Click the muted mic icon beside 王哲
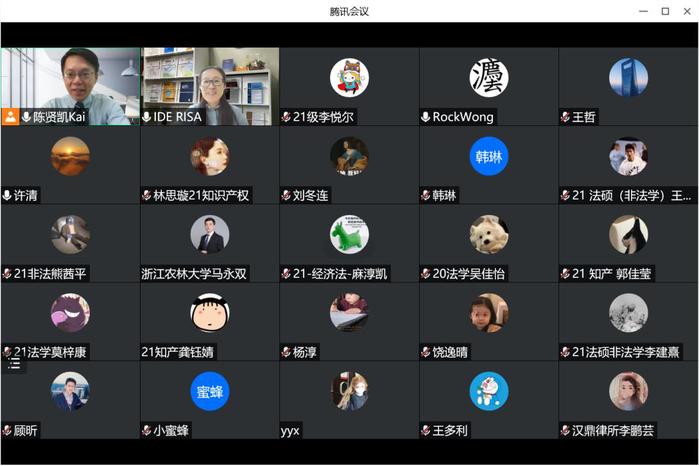 pyautogui.click(x=565, y=117)
